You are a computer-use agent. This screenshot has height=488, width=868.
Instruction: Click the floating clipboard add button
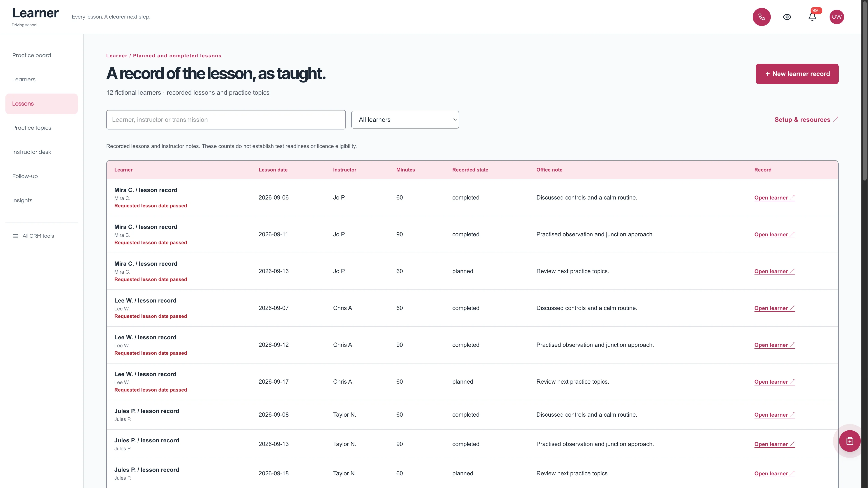(x=850, y=441)
